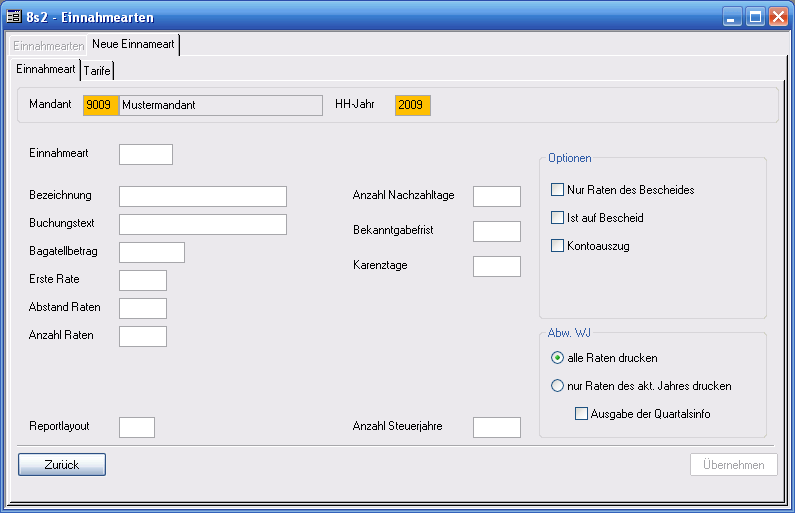Select 'alle Raten drucken' radio button
Viewport: 795px width, 513px height.
coord(558,358)
